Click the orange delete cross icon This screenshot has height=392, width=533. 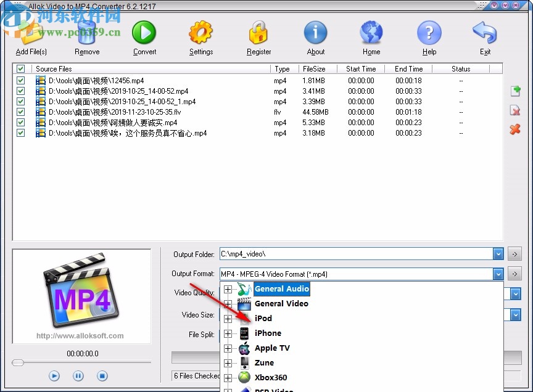[515, 130]
